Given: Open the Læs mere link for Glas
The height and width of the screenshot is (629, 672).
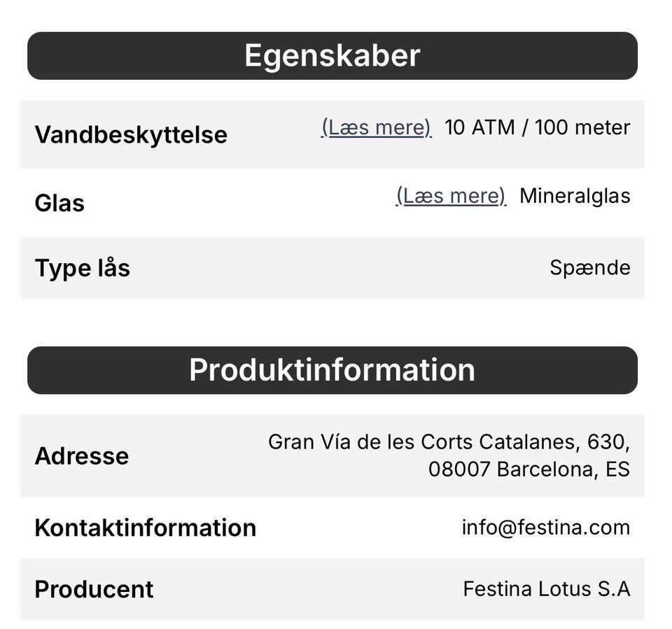Looking at the screenshot, I should coord(451,196).
